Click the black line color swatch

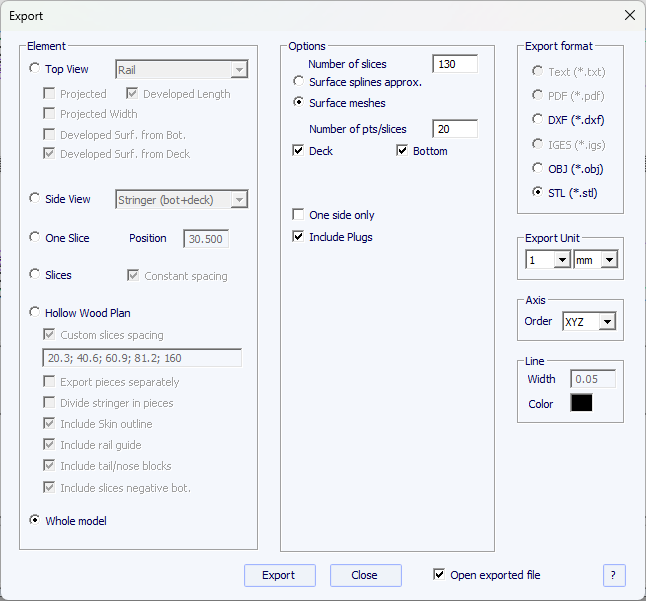click(x=581, y=403)
